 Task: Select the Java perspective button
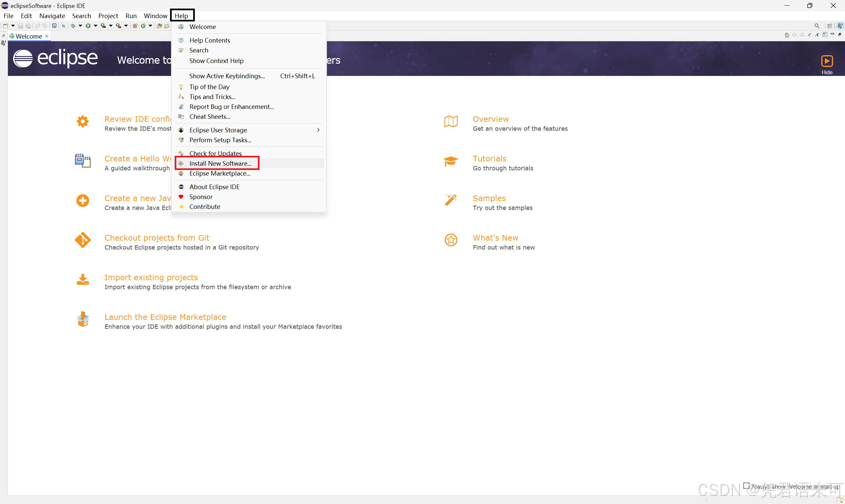[840, 26]
